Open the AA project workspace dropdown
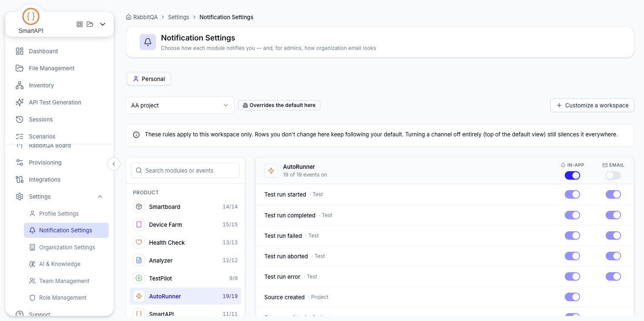This screenshot has height=321, width=644. [x=180, y=105]
